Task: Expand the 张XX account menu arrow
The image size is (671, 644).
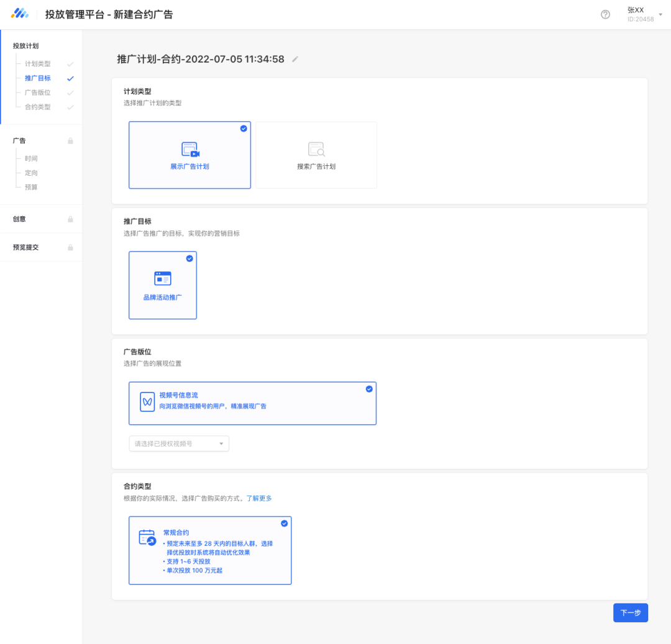Action: point(660,14)
